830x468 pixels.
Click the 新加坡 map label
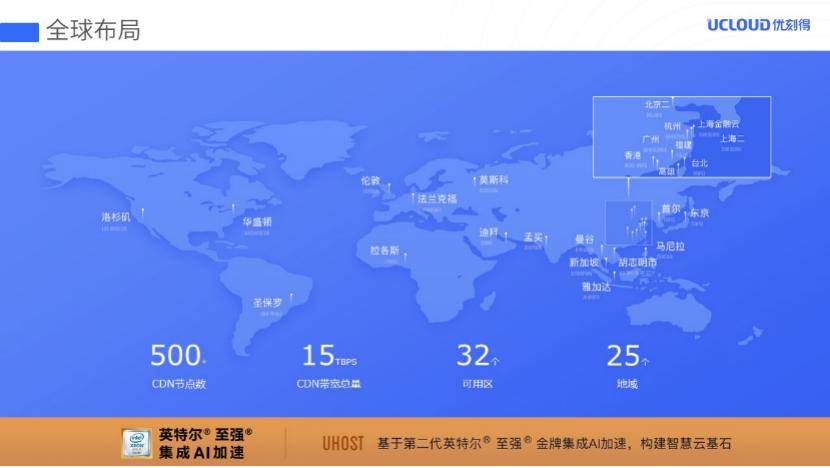tap(584, 263)
